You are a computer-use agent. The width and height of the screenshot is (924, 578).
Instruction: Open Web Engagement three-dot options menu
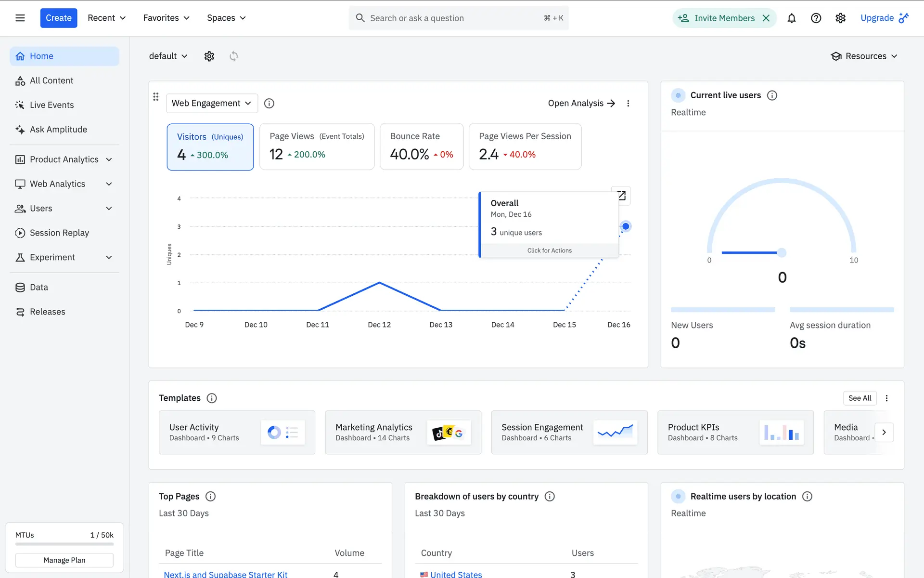click(x=628, y=104)
